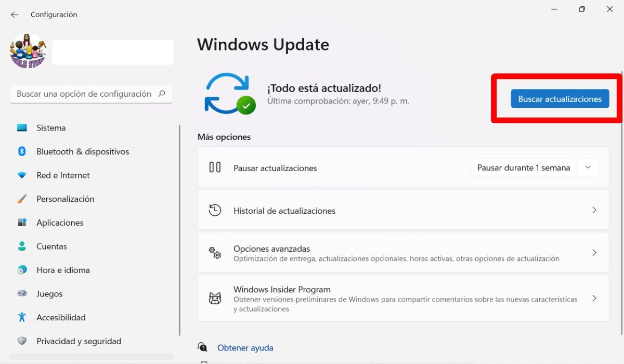Screen dimensions: 624x364
Task: Click the Hora e idioma globe icon
Action: click(22, 270)
